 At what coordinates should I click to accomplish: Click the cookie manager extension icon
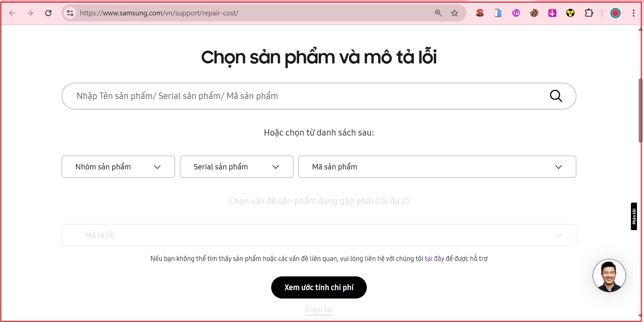pyautogui.click(x=534, y=13)
